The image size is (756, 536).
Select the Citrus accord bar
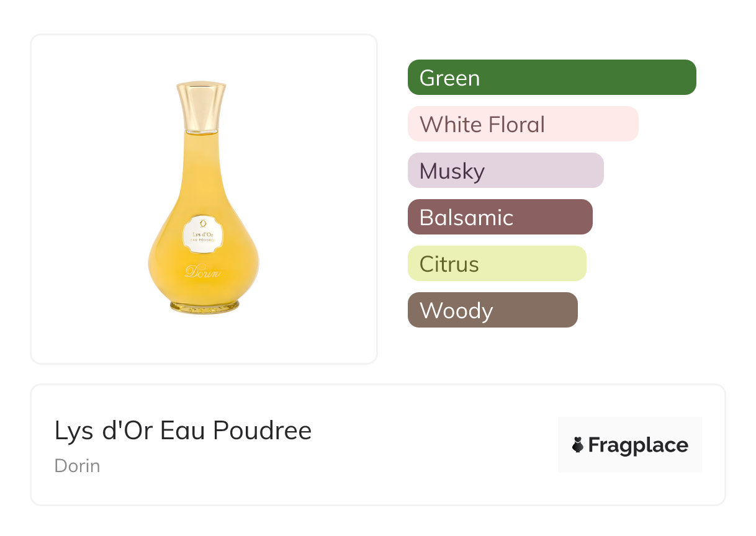tap(497, 264)
